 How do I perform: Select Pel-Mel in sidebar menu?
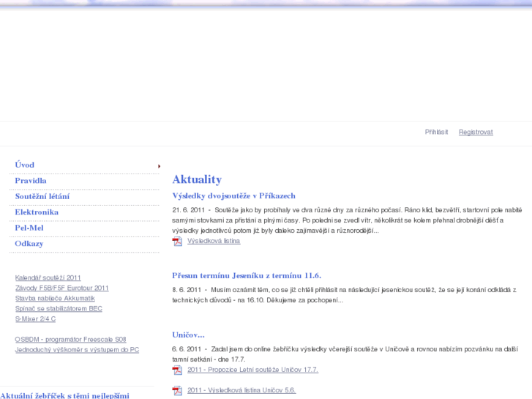click(x=29, y=228)
